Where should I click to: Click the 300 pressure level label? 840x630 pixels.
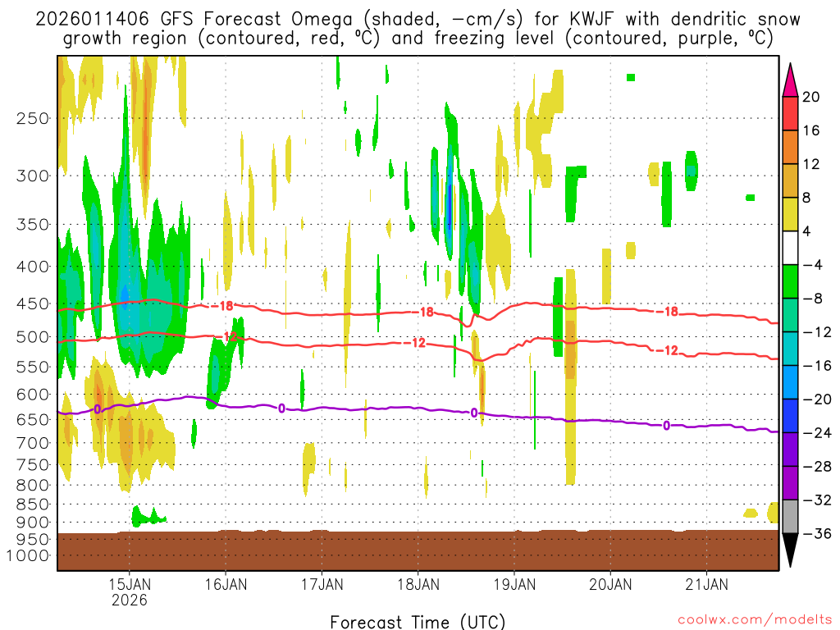(x=33, y=176)
